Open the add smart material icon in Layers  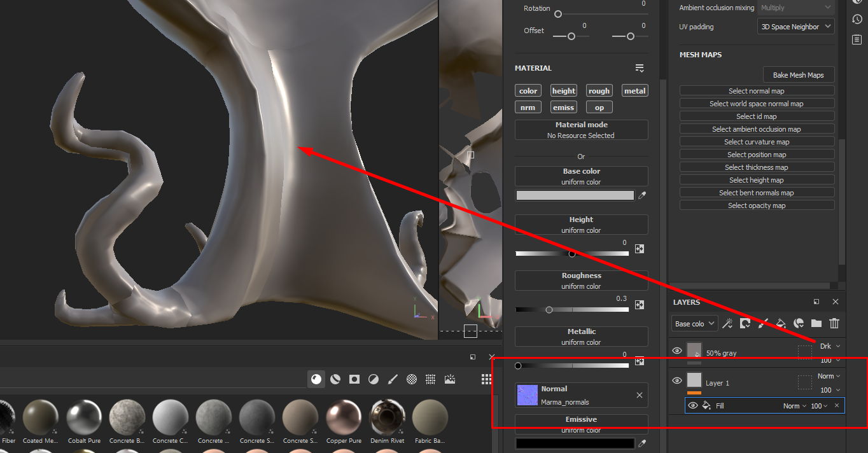coord(799,323)
